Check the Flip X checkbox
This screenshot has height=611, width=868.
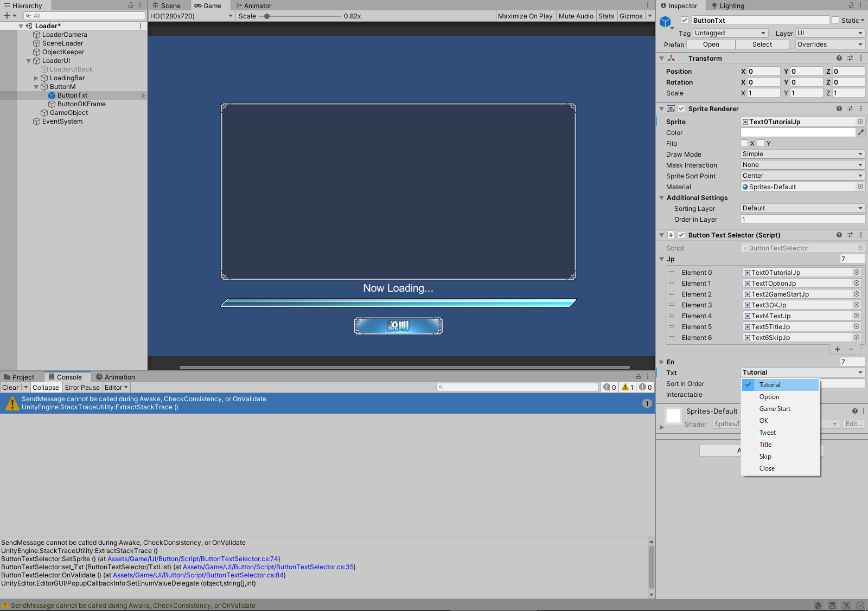coord(744,143)
